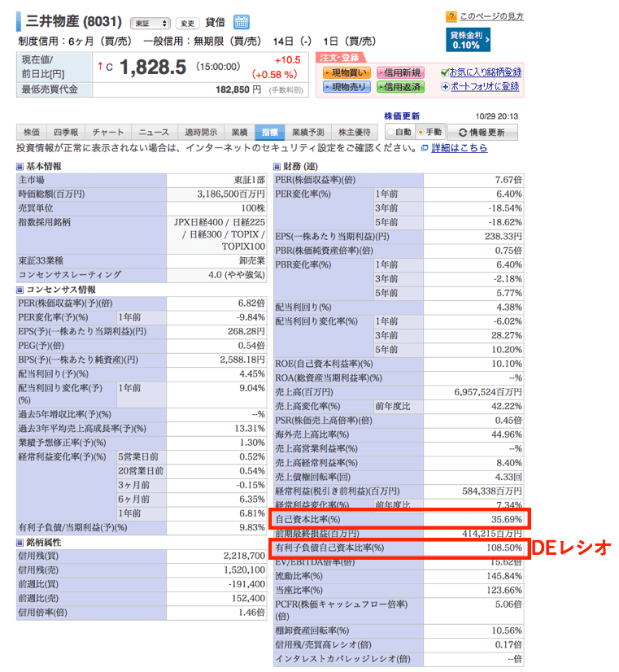Select the 手動 radio button

[421, 133]
